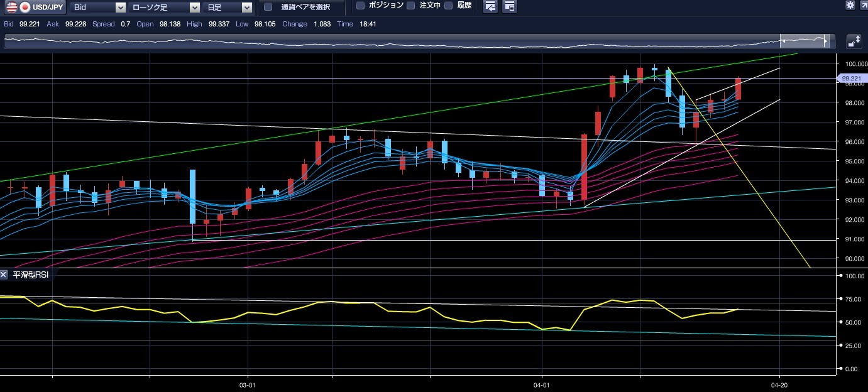Open the ローソク足 chart type dropdown

click(194, 7)
